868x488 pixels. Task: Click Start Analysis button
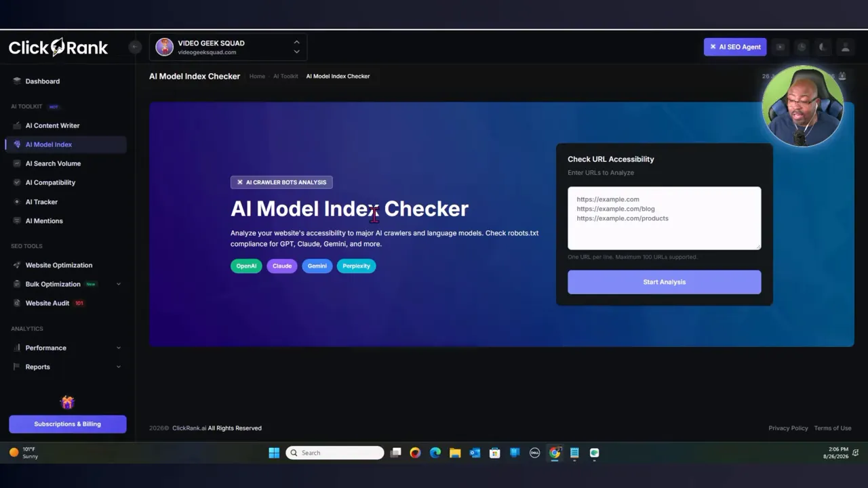[665, 282]
